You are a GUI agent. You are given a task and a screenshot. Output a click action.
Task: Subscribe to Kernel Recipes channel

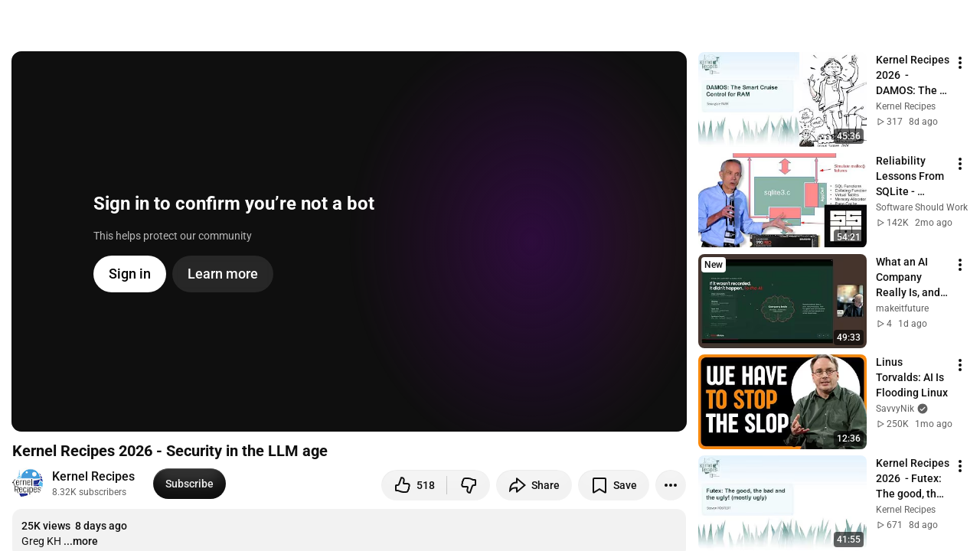pyautogui.click(x=189, y=484)
